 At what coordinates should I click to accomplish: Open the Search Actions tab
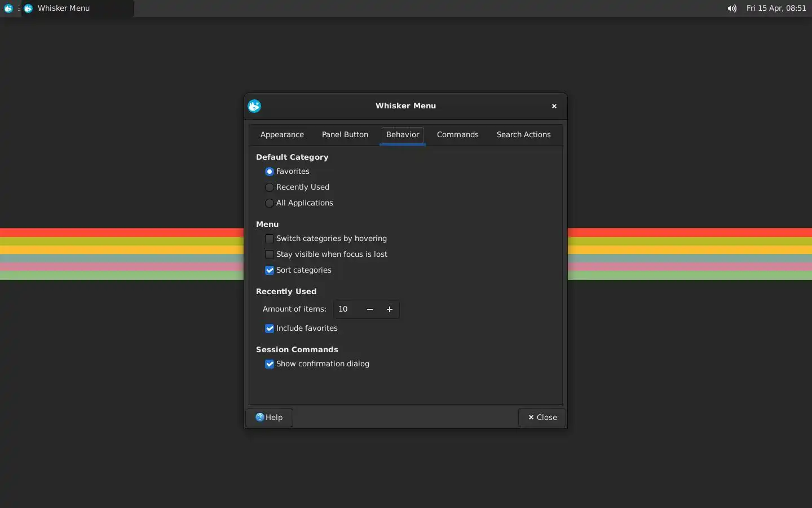tap(523, 135)
